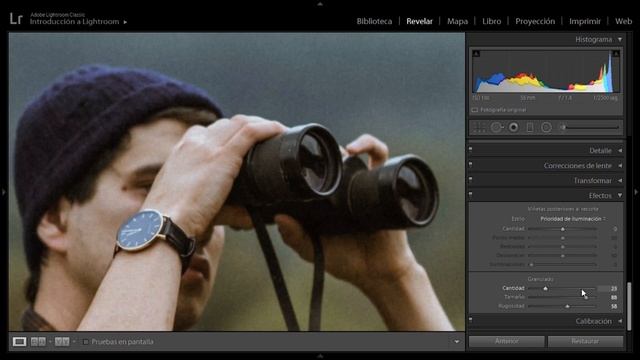The image size is (640, 360).
Task: Adjust the tool strip brush size slider
Action: tap(593, 128)
